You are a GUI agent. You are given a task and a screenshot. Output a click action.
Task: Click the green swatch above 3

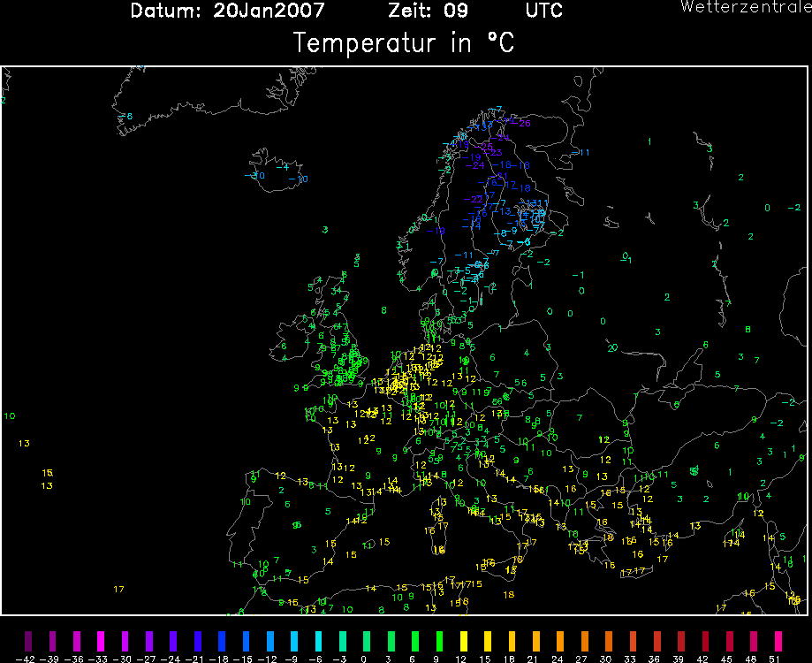tap(391, 641)
